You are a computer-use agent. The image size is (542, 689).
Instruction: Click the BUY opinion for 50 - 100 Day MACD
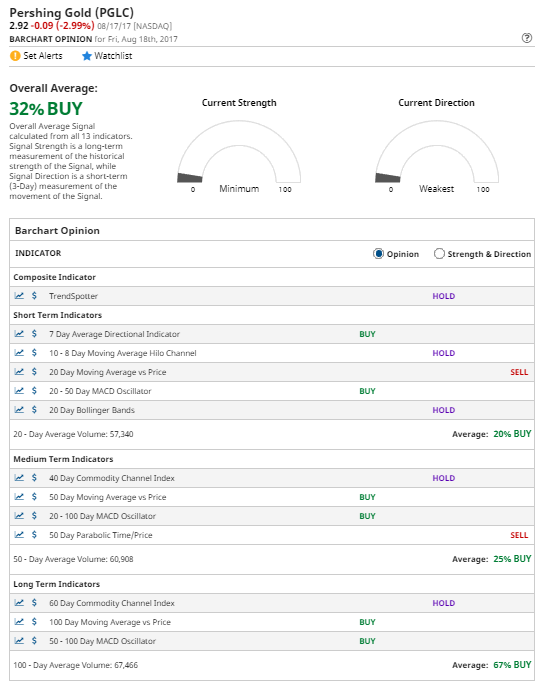click(x=367, y=641)
